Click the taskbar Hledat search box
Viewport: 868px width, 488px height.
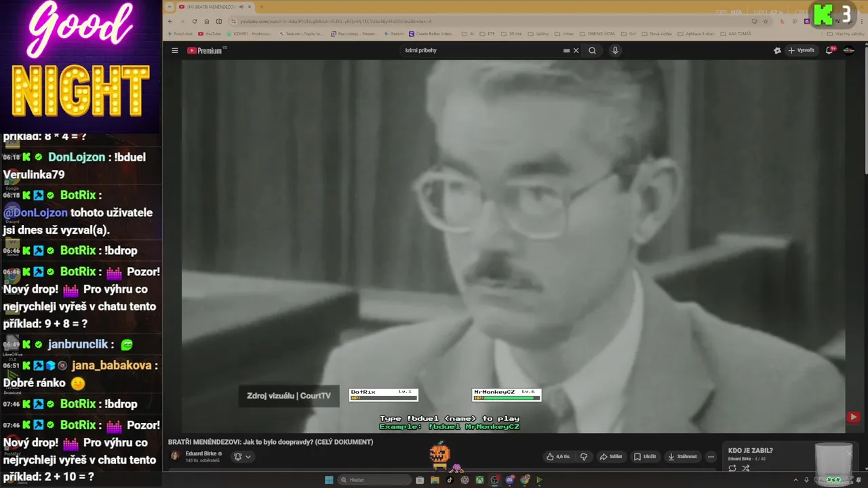tap(375, 480)
